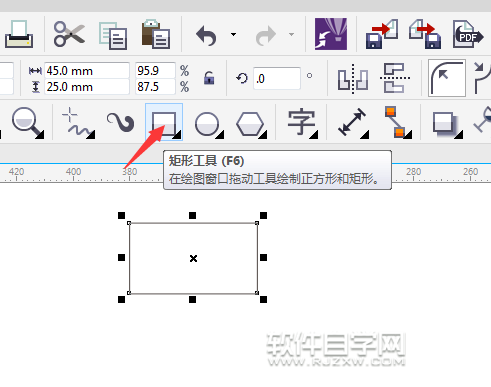Screen dimensions: 491x387
Task: Click the object width field 45.0 mm
Action: tap(87, 71)
